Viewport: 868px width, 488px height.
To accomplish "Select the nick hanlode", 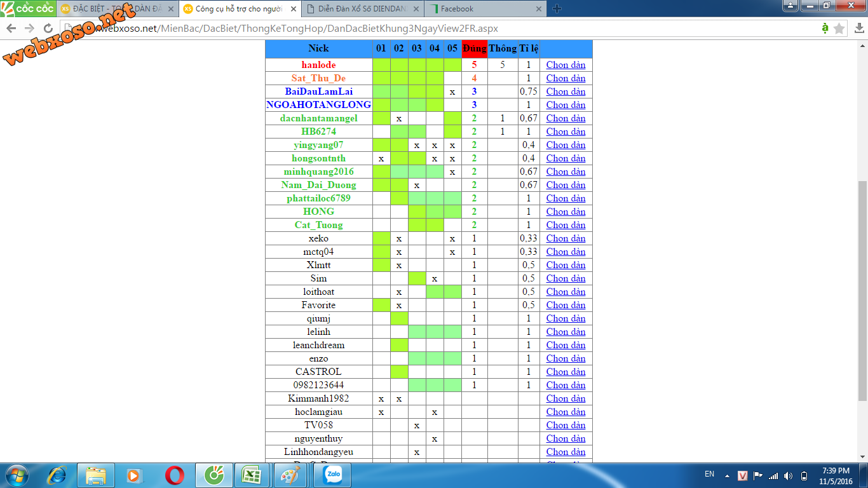I will point(319,65).
